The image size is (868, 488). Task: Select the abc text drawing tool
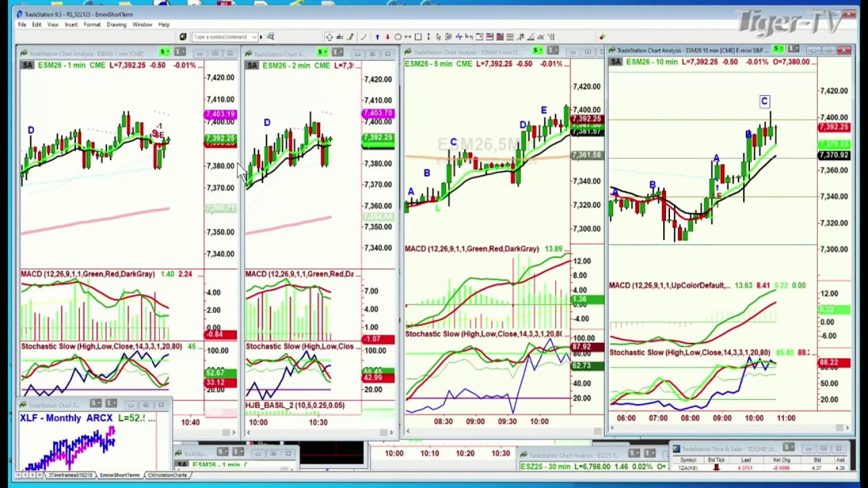(340, 37)
